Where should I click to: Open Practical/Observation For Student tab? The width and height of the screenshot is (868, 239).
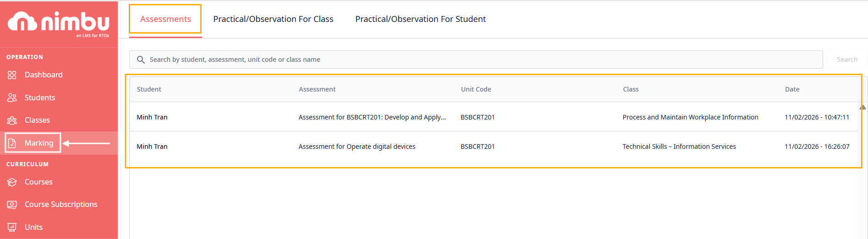[420, 19]
